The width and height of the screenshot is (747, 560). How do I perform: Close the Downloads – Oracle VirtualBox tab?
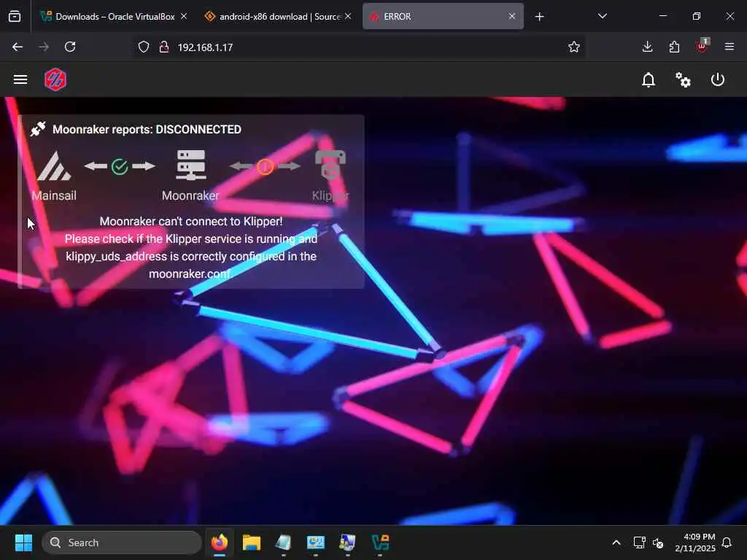(x=184, y=16)
